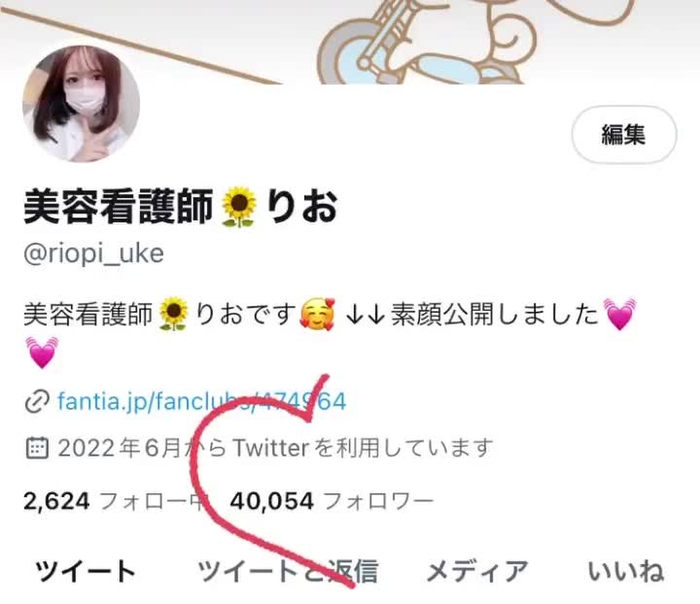The image size is (700, 604).
Task: Click the smiling hearts face emoji in bio
Action: (317, 314)
